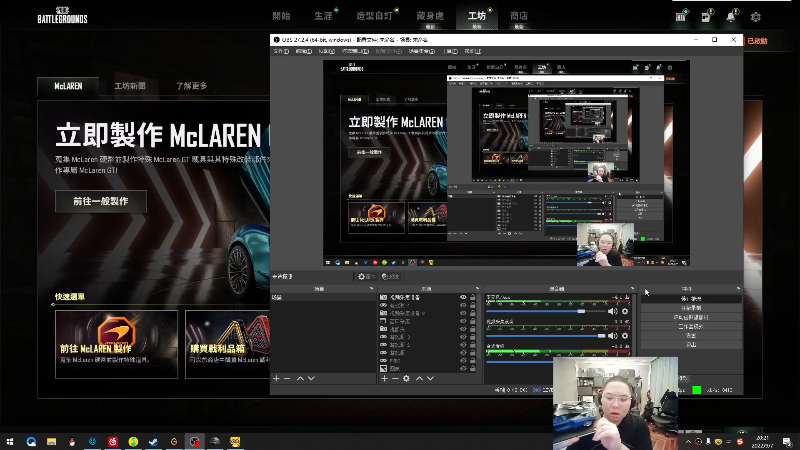Switch to PUBG 商店 tab
Screen dimensions: 800x450
pyautogui.click(x=519, y=16)
